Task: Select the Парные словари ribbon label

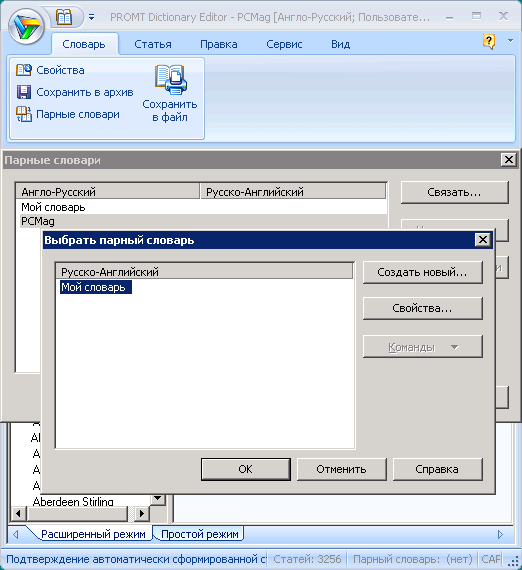Action: click(x=78, y=115)
